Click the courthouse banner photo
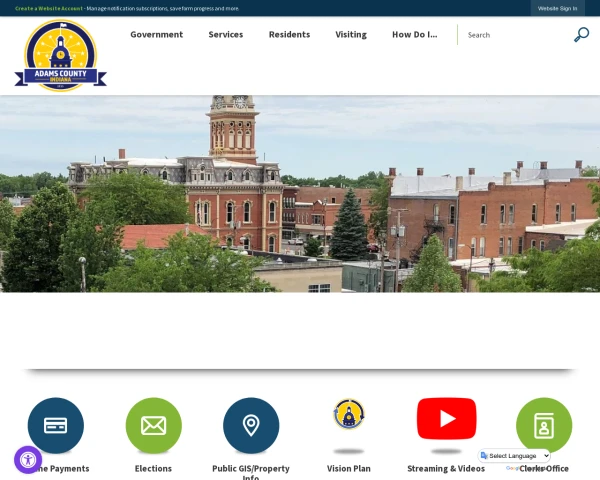Image resolution: width=600 pixels, height=480 pixels. tap(300, 194)
